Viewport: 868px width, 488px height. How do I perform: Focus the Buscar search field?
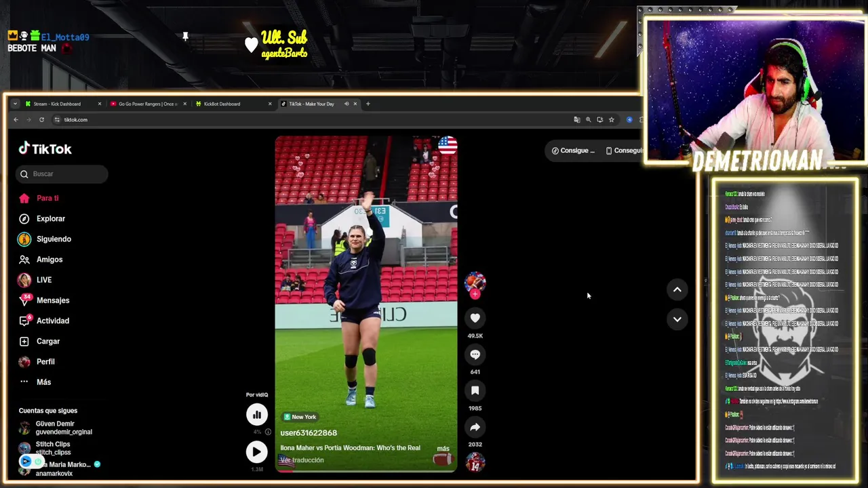(62, 174)
